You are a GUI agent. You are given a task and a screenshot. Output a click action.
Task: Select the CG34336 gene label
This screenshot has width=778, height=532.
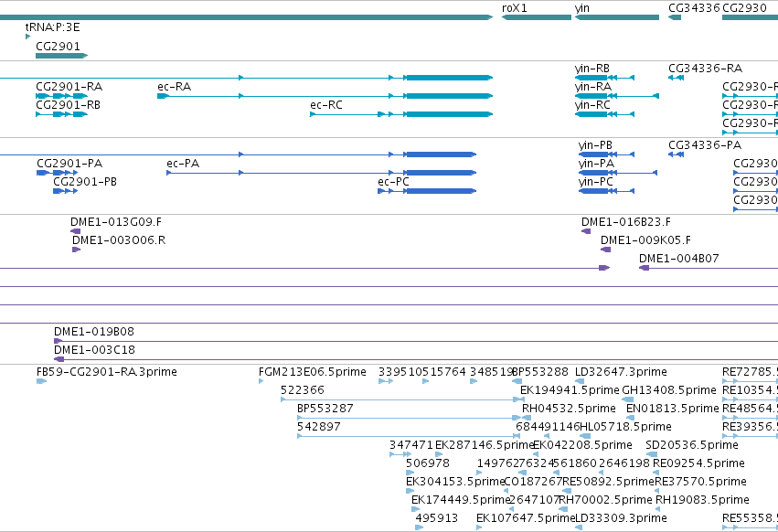694,8
